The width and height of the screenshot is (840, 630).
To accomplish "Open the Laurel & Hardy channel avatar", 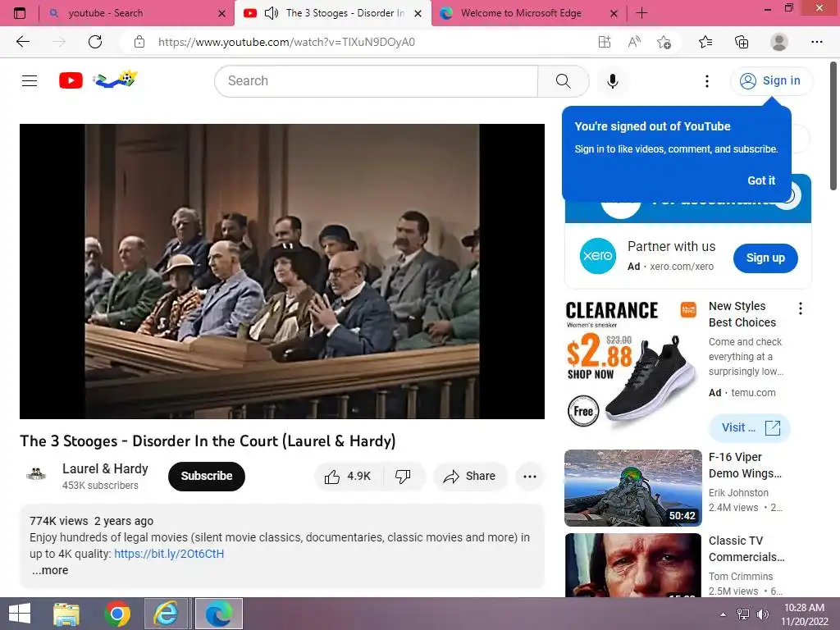I will (36, 475).
